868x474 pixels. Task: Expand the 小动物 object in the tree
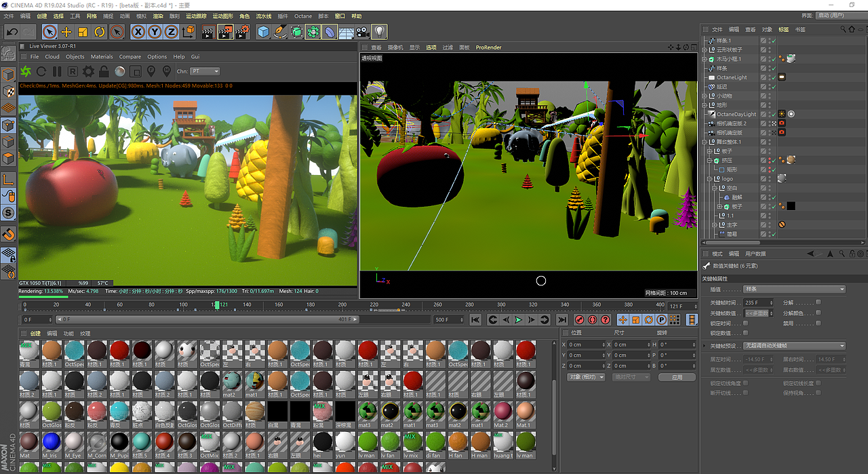click(705, 96)
